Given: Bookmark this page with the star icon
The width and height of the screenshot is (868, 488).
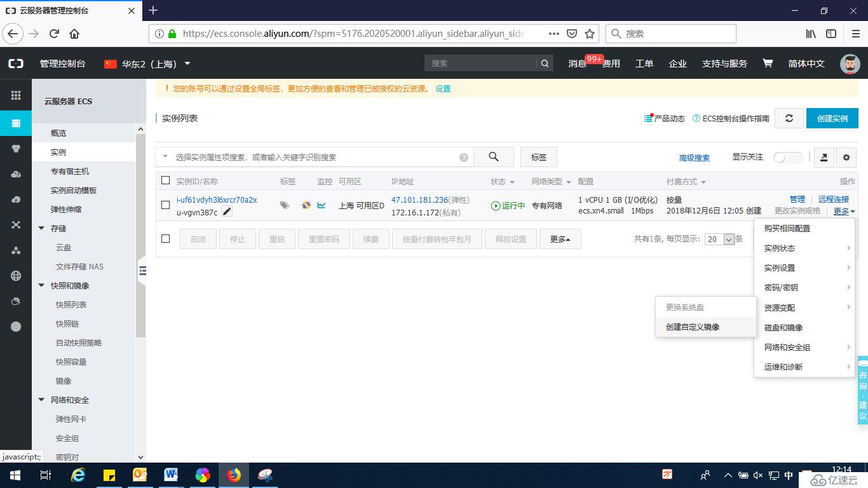Looking at the screenshot, I should pos(590,34).
